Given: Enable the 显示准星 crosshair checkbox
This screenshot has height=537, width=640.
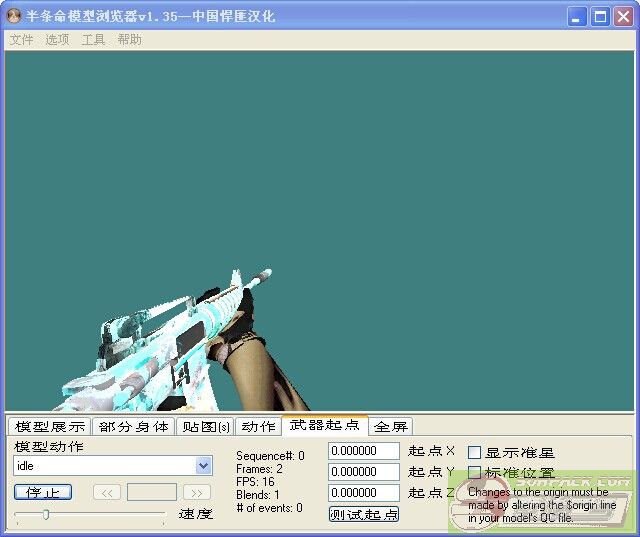Looking at the screenshot, I should coord(475,453).
